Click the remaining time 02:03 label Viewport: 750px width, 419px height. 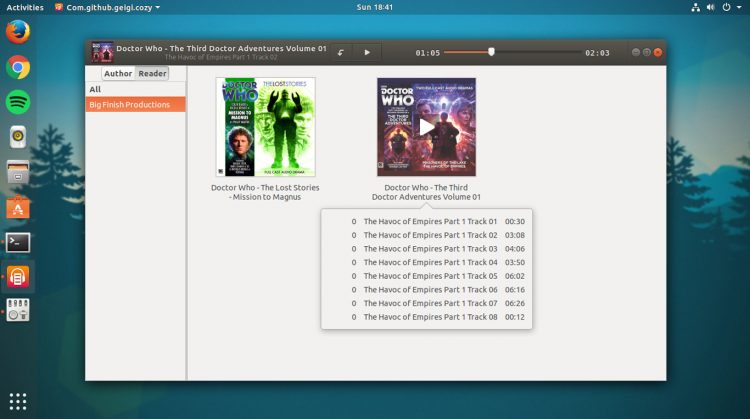click(x=597, y=53)
